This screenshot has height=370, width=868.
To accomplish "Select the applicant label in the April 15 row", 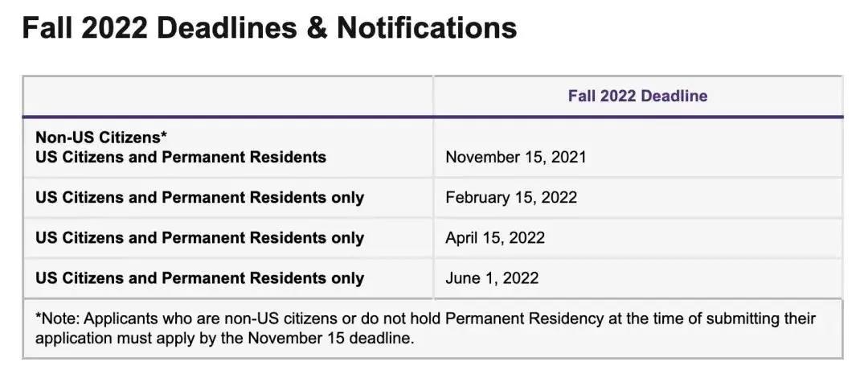I will (199, 238).
